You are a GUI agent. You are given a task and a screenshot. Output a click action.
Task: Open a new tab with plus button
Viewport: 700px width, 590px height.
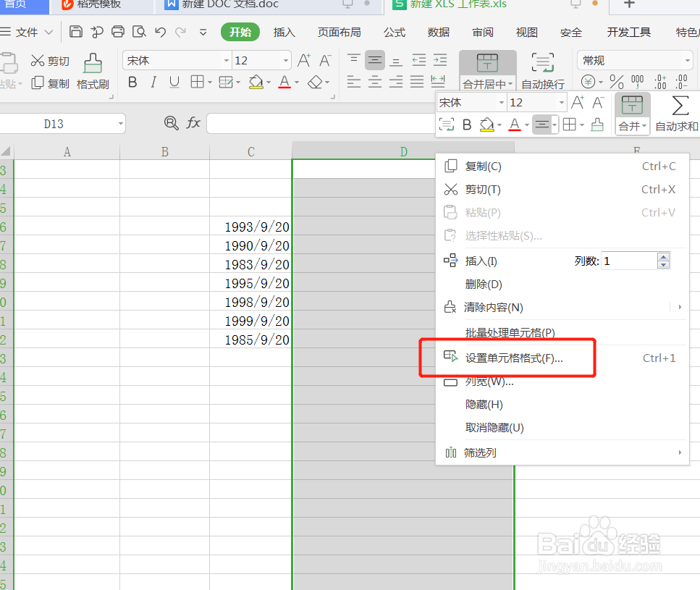(629, 4)
